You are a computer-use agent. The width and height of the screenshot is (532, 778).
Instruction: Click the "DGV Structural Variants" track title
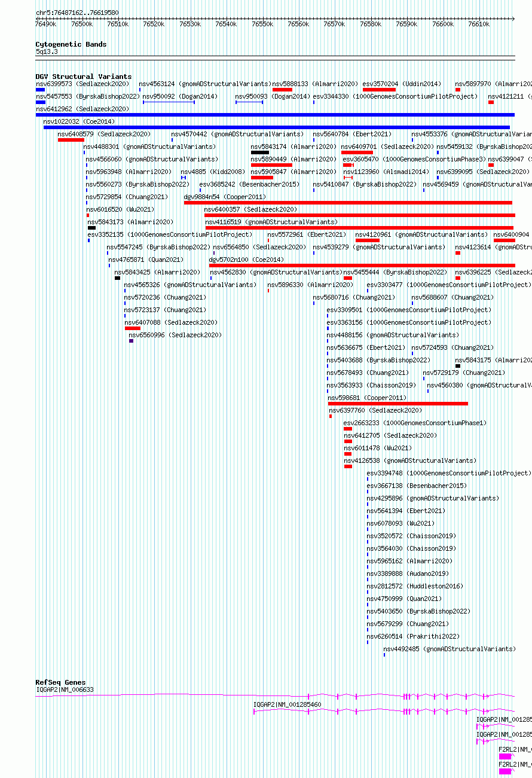pyautogui.click(x=83, y=77)
